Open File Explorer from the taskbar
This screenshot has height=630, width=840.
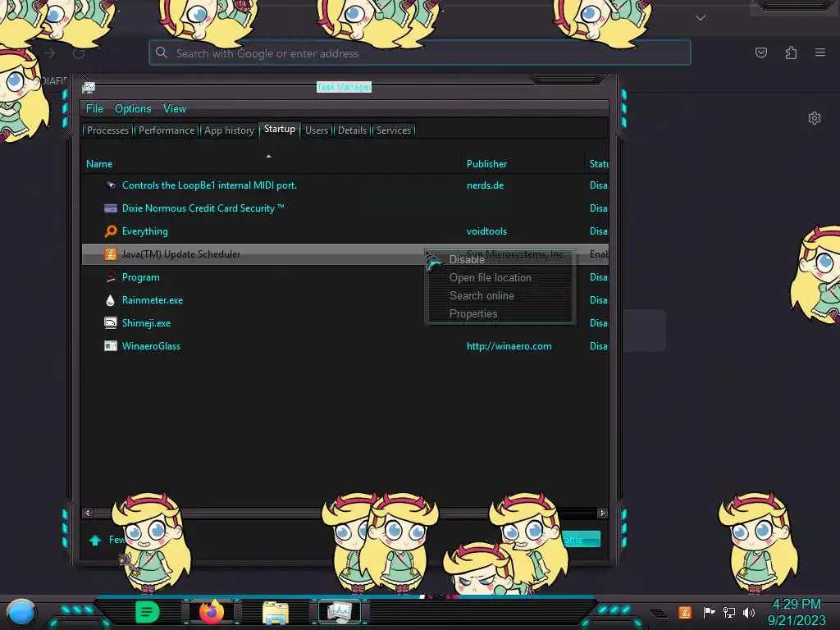pos(276,613)
